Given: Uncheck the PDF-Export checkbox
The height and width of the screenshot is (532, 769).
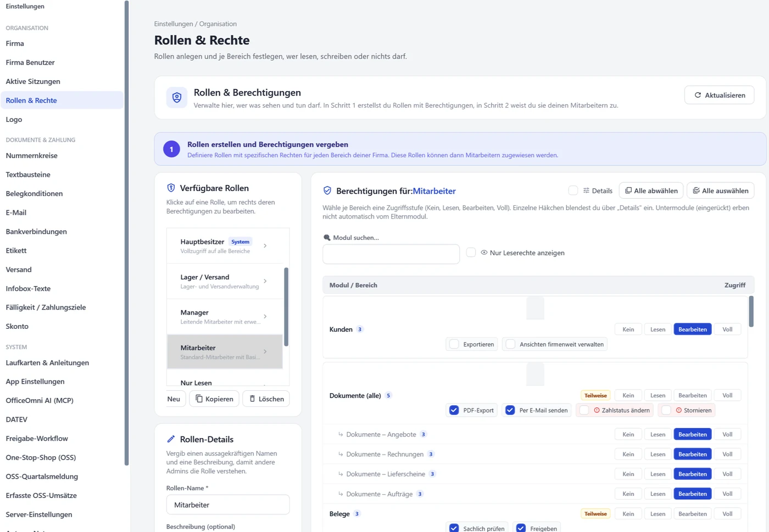Looking at the screenshot, I should tap(454, 410).
